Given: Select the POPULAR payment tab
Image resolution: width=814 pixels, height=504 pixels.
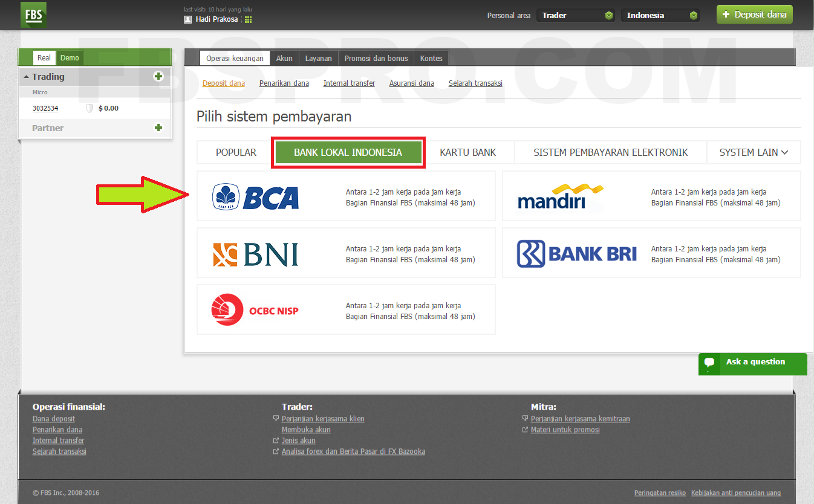Looking at the screenshot, I should [236, 152].
